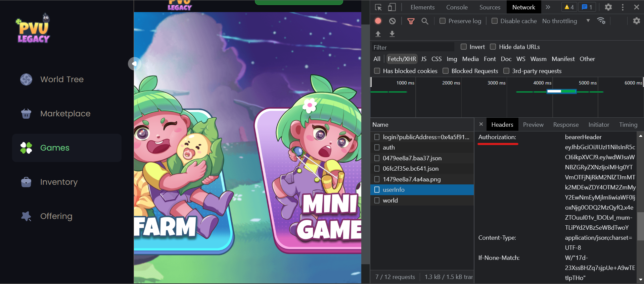
Task: Select the WS request filter
Action: point(521,59)
